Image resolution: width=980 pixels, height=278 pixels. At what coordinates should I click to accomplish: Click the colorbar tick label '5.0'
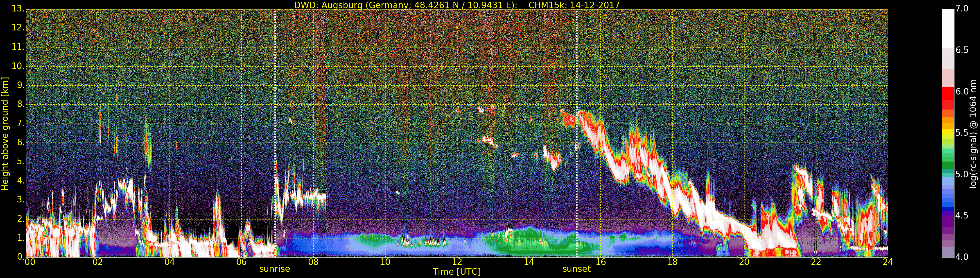click(x=962, y=174)
